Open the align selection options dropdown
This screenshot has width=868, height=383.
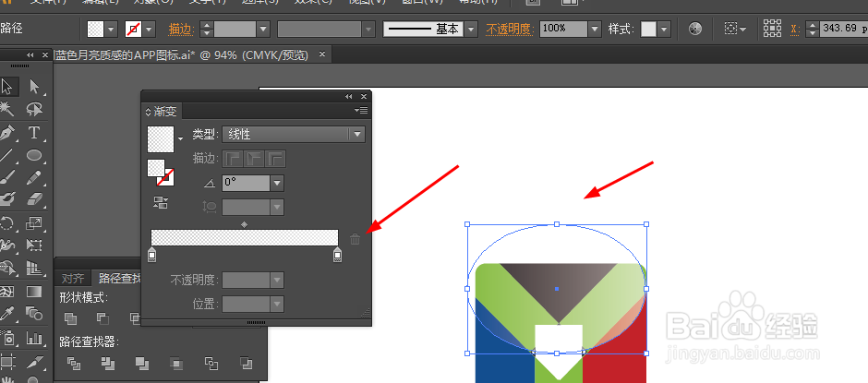742,29
